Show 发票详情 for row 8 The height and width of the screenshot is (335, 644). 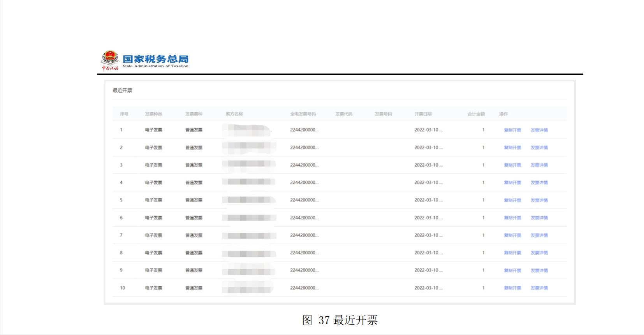(539, 253)
